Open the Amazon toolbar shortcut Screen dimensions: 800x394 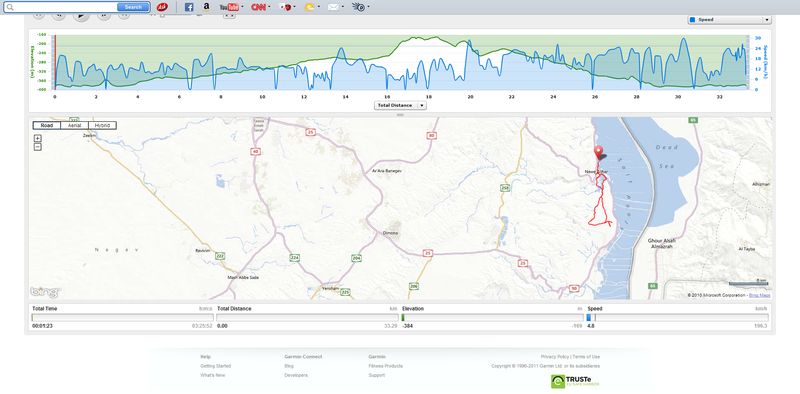(206, 7)
